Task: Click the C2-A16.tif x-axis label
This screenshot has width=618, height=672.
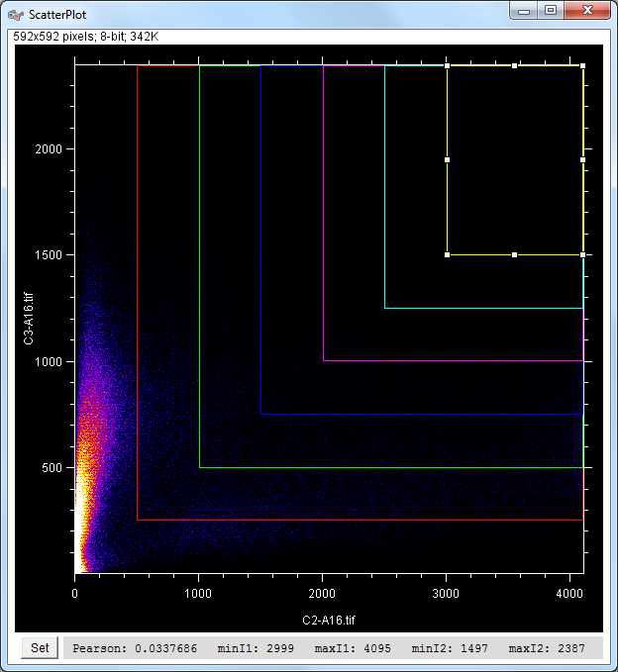Action: pos(329,620)
